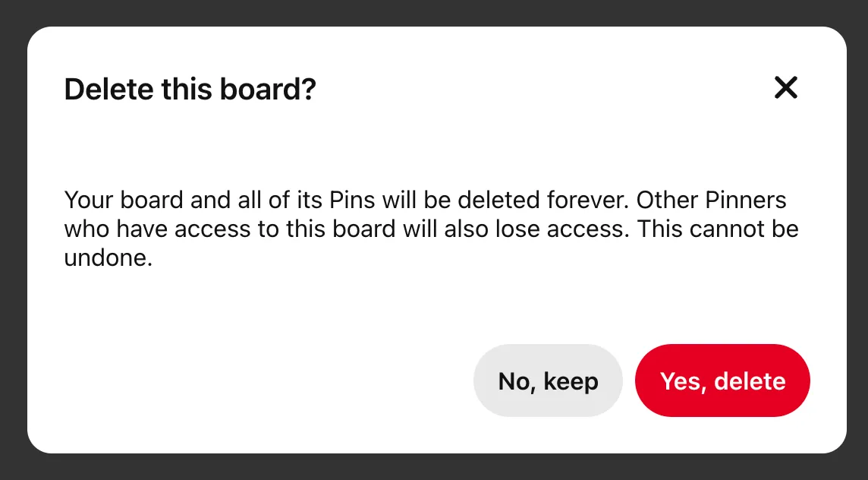This screenshot has height=480, width=868.
Task: Close the dialog with the X icon
Action: tap(785, 88)
